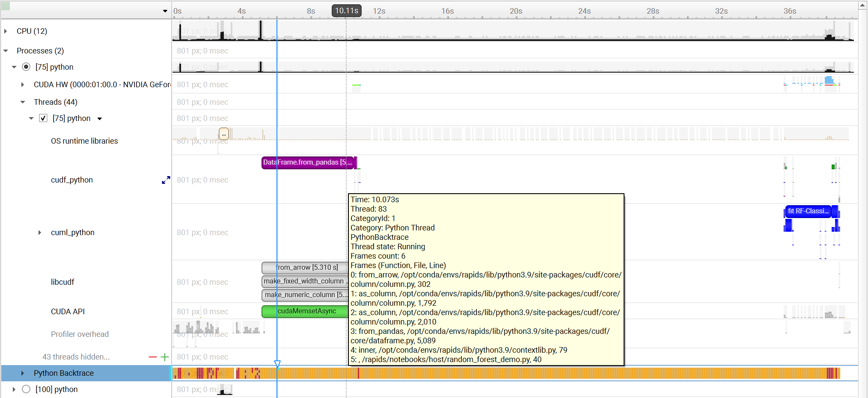
Task: Open the filter dropdown arrow above the row list
Action: pyautogui.click(x=165, y=11)
